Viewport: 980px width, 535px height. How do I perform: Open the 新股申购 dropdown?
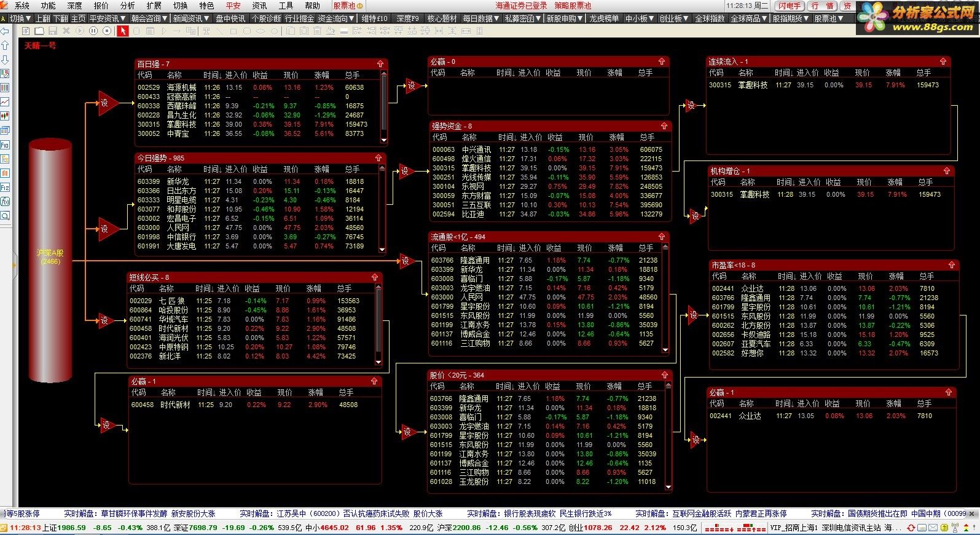click(565, 18)
